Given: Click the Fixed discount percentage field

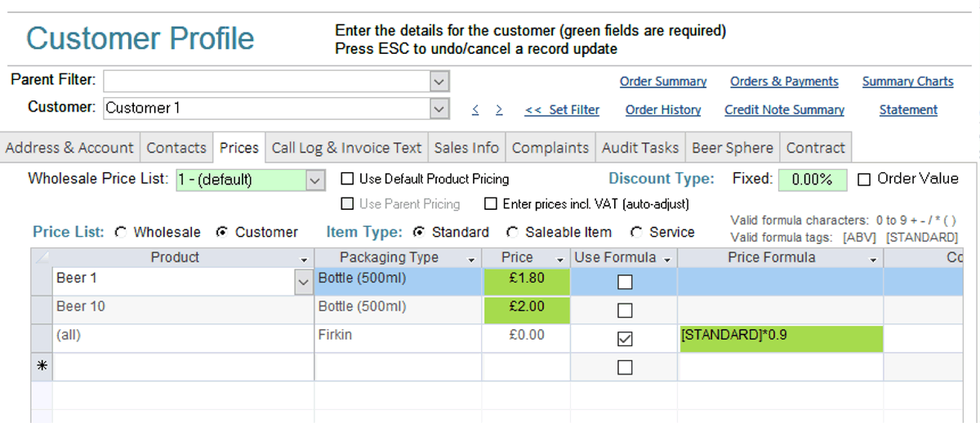Looking at the screenshot, I should (x=811, y=180).
